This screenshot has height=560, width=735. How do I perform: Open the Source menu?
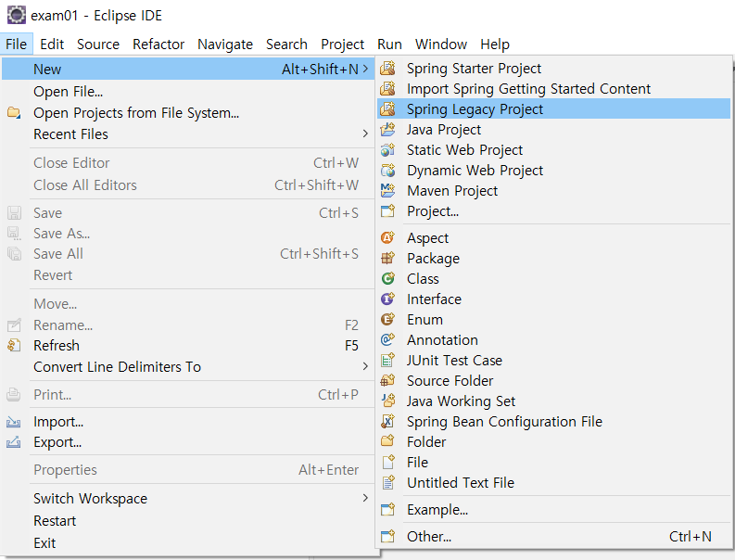[x=98, y=45]
